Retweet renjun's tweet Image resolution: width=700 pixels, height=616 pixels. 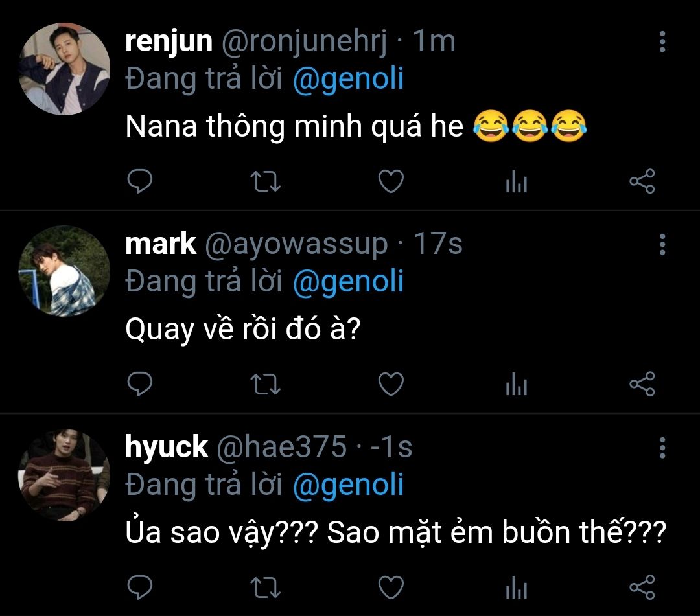pyautogui.click(x=265, y=182)
